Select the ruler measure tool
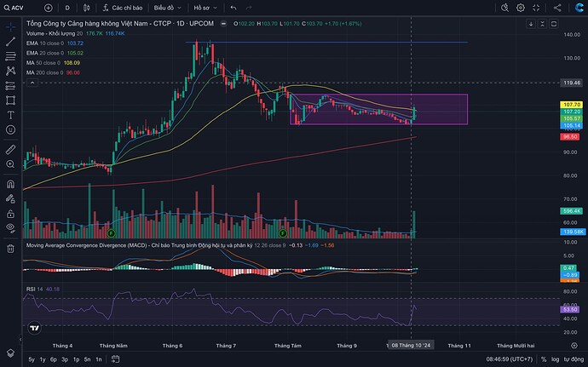This screenshot has height=367, width=588. pos(10,150)
